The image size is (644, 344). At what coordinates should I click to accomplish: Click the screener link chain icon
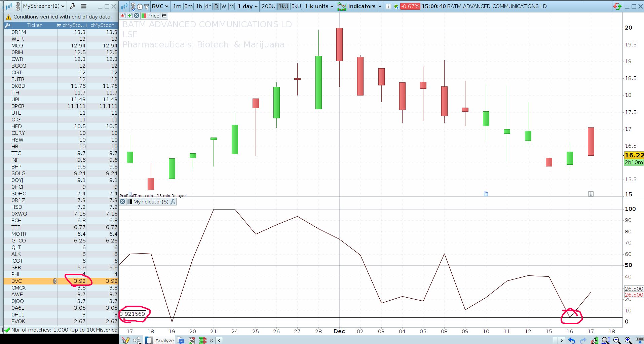[18, 6]
